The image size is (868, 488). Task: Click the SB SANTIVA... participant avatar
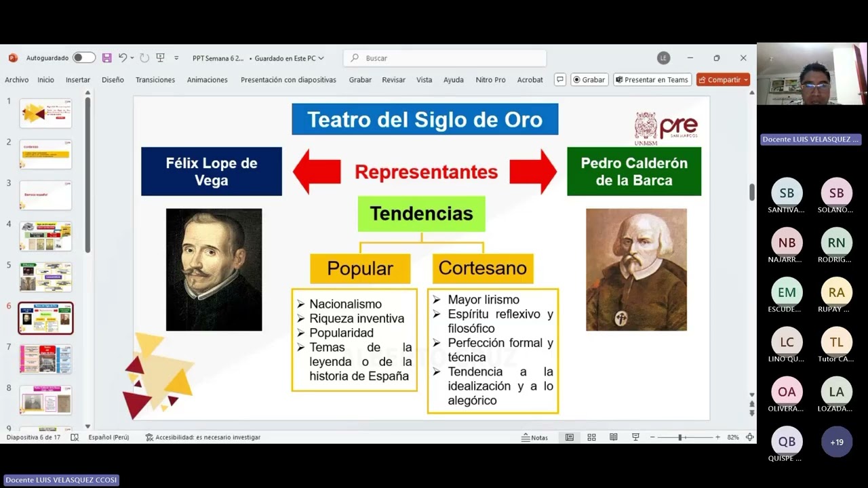787,193
